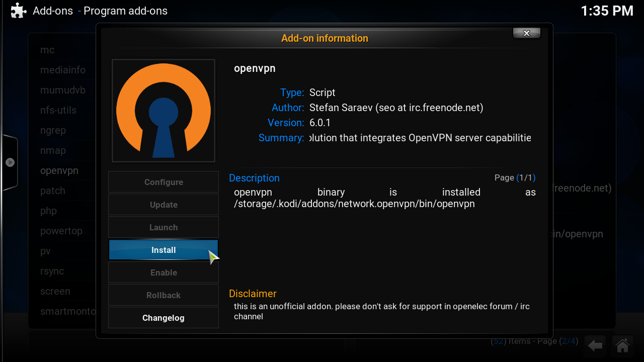Select mc in the add-on list
644x362 pixels.
(x=47, y=50)
